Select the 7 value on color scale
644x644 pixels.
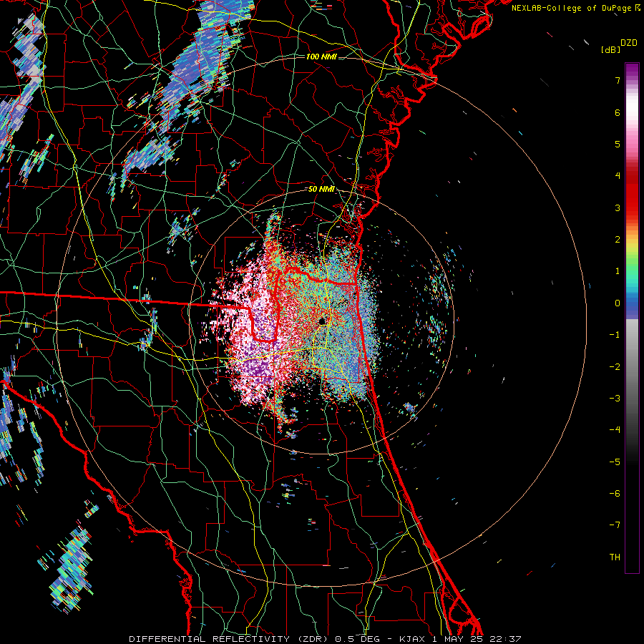pos(618,80)
